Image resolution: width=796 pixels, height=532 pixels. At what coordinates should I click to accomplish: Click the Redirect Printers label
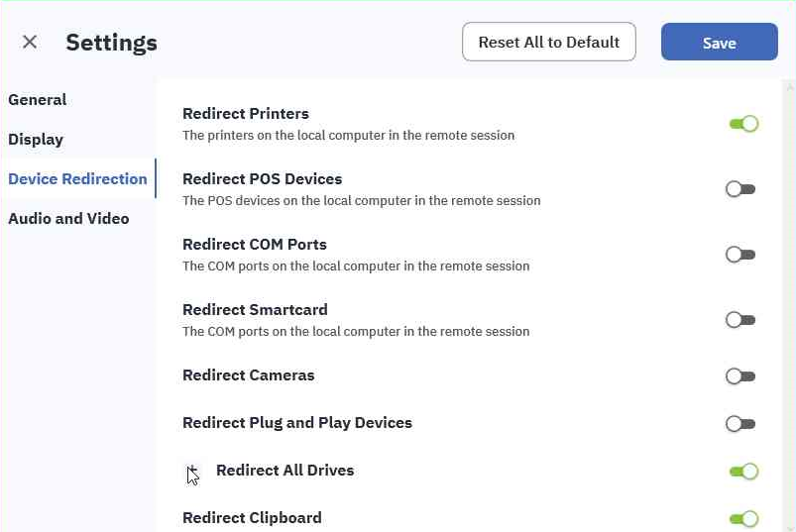coord(246,114)
